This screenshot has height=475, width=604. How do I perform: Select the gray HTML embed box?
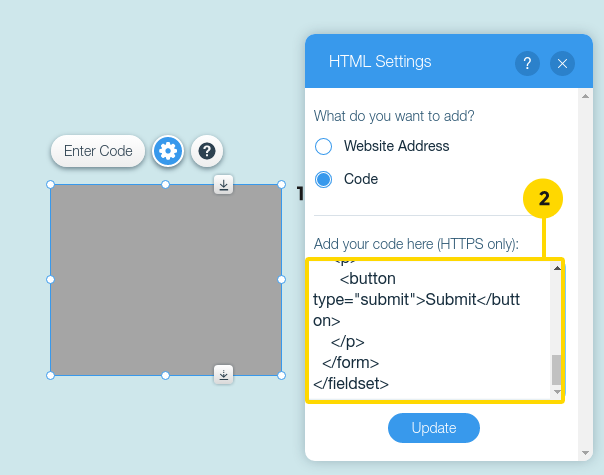[166, 280]
